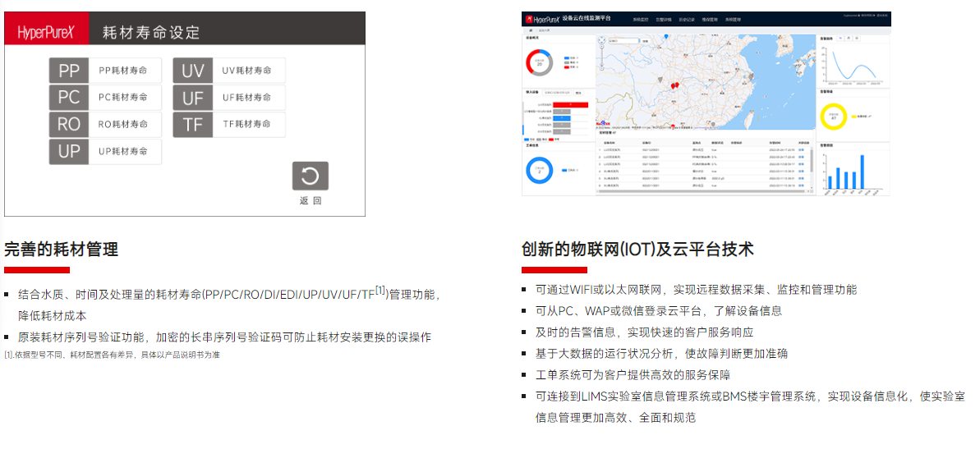Click the [1] footnote superscript after TF

[380, 290]
